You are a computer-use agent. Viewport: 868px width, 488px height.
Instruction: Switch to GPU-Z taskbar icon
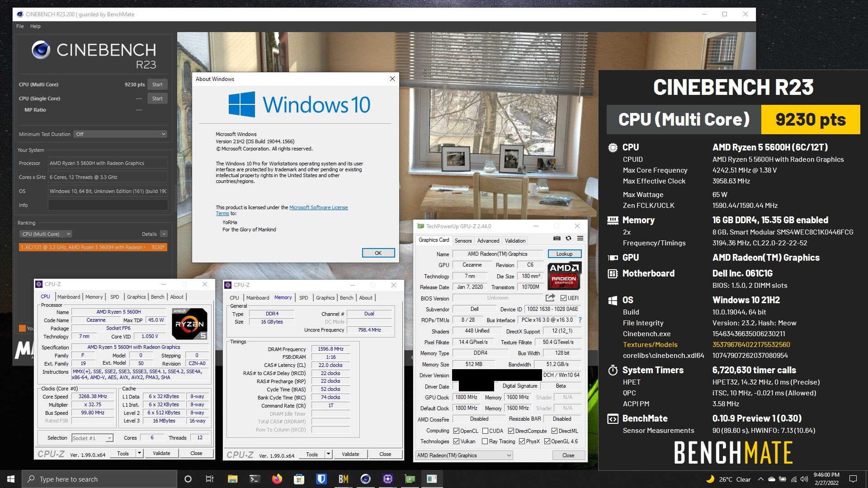click(x=410, y=479)
